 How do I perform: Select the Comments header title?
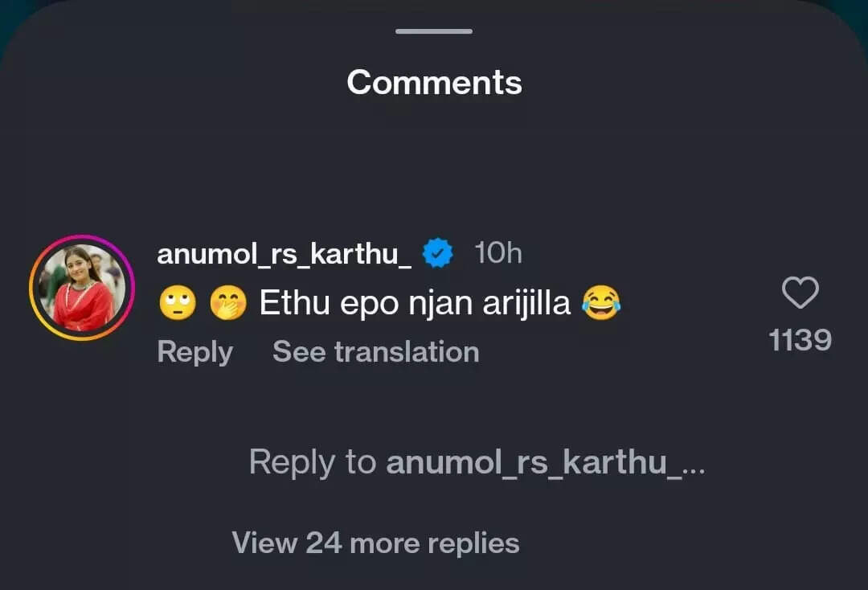coord(434,83)
